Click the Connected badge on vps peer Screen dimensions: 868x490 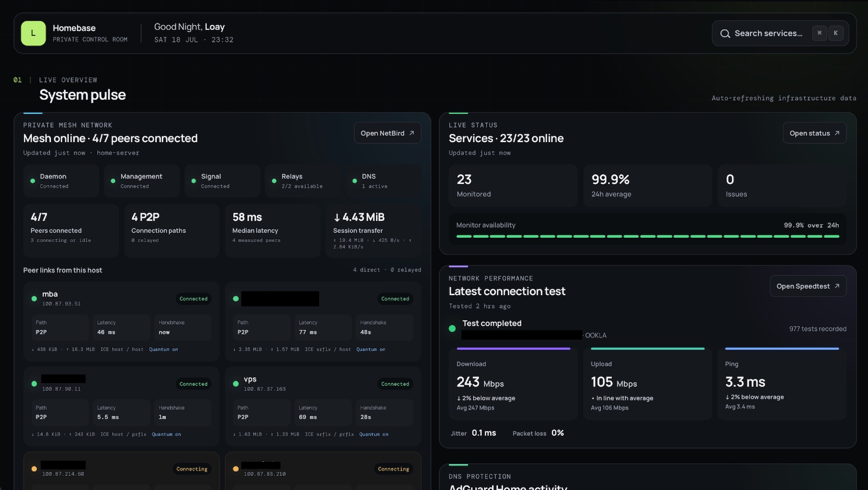pos(395,384)
